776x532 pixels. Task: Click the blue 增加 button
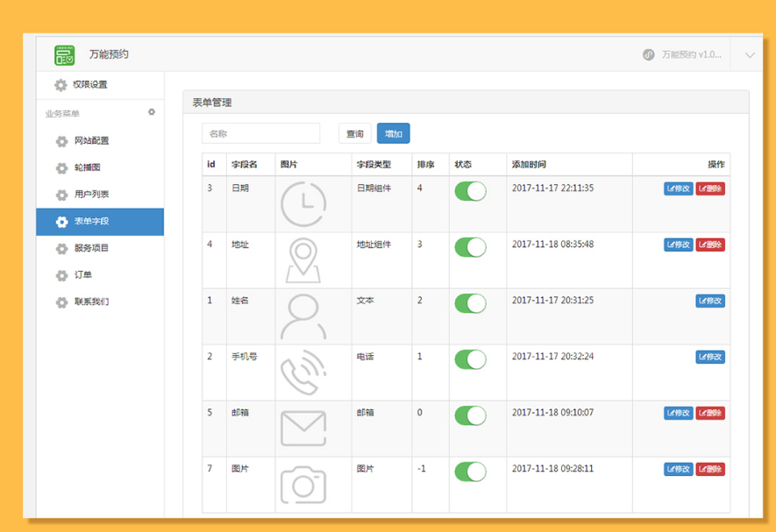tap(394, 133)
